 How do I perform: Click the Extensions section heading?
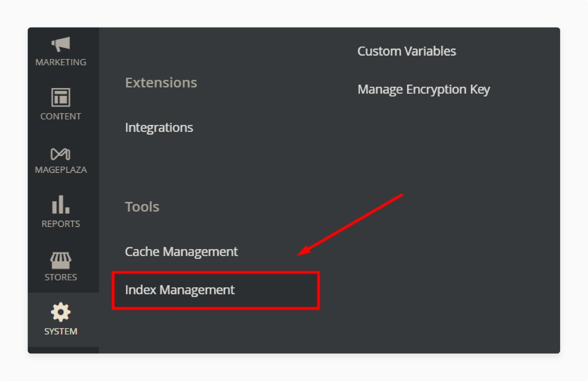161,82
